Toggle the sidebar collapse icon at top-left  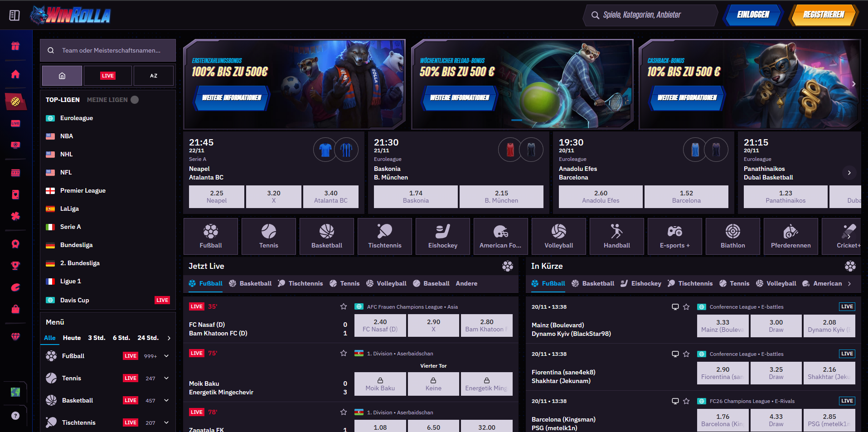[15, 15]
